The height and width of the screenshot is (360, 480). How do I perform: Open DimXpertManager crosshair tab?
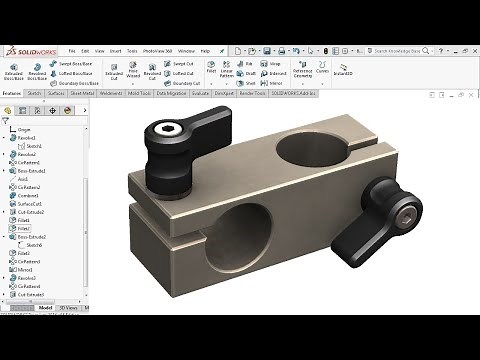coord(52,110)
